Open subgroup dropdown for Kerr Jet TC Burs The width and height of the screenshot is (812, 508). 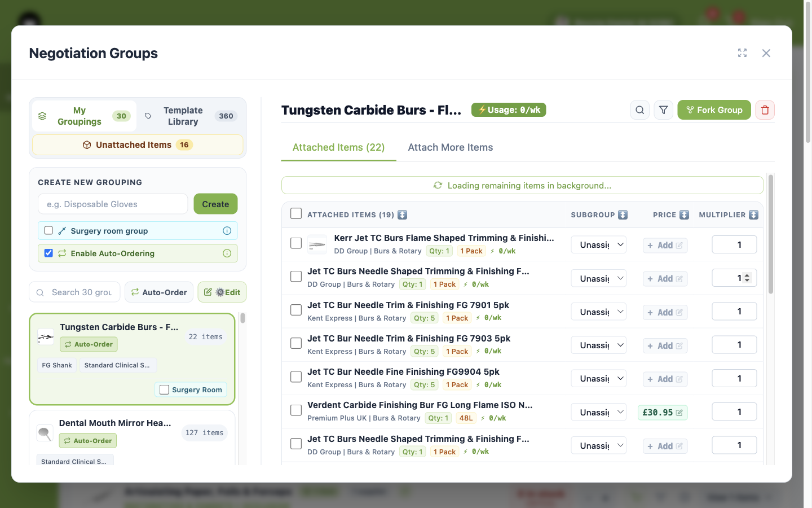pos(599,244)
